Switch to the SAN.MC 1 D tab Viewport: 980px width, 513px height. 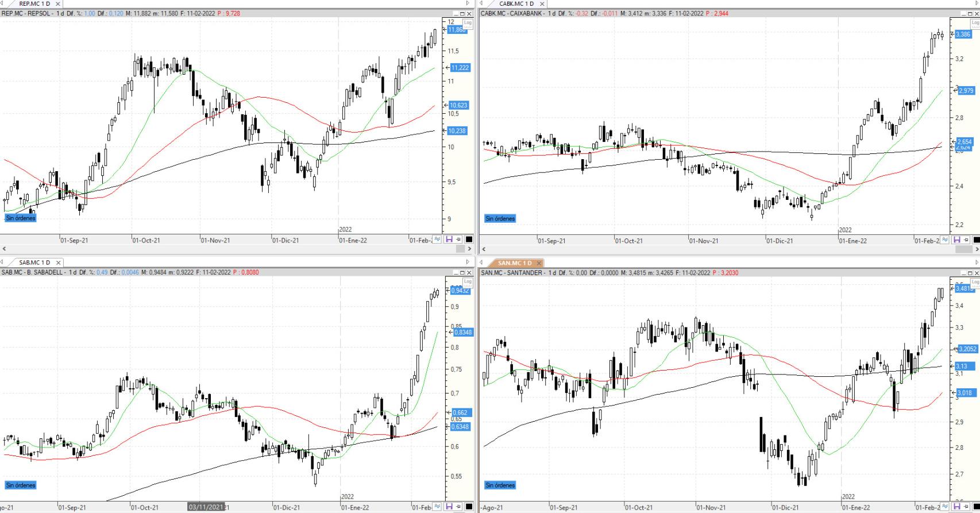515,263
